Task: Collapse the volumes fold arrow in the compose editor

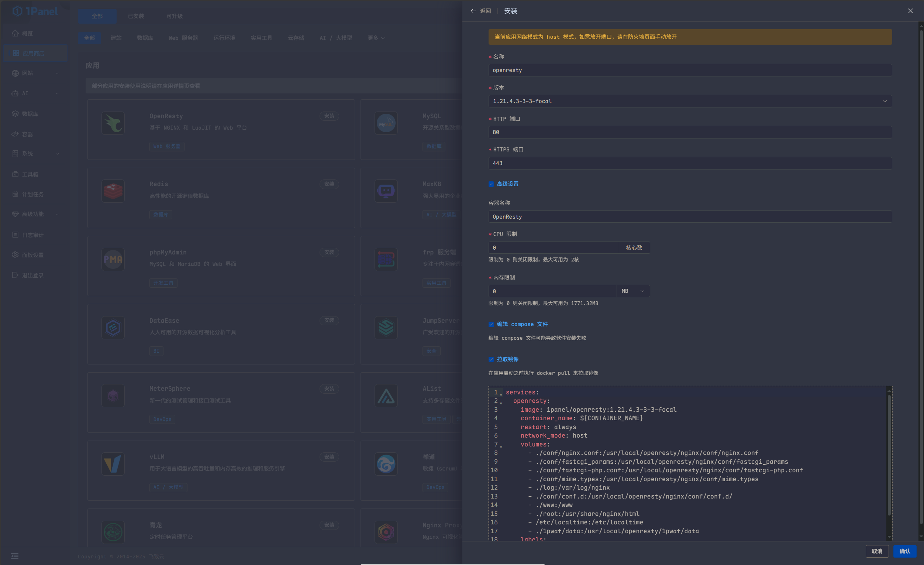Action: coord(501,446)
